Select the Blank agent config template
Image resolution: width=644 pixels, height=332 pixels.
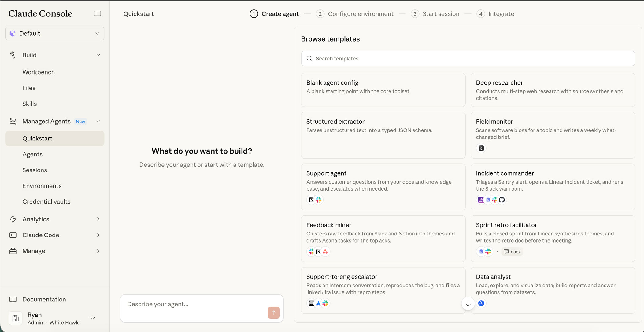coord(383,89)
